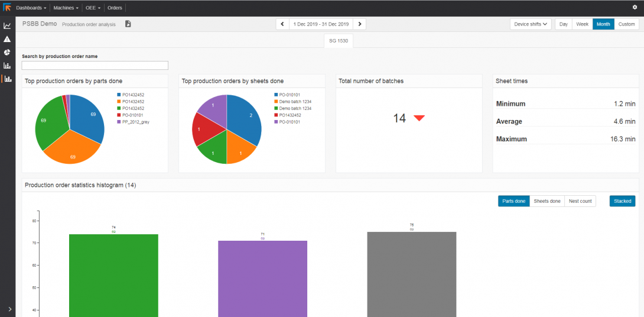Screen dimensions: 644x317
Task: Open settings gear in top right corner
Action: point(635,8)
